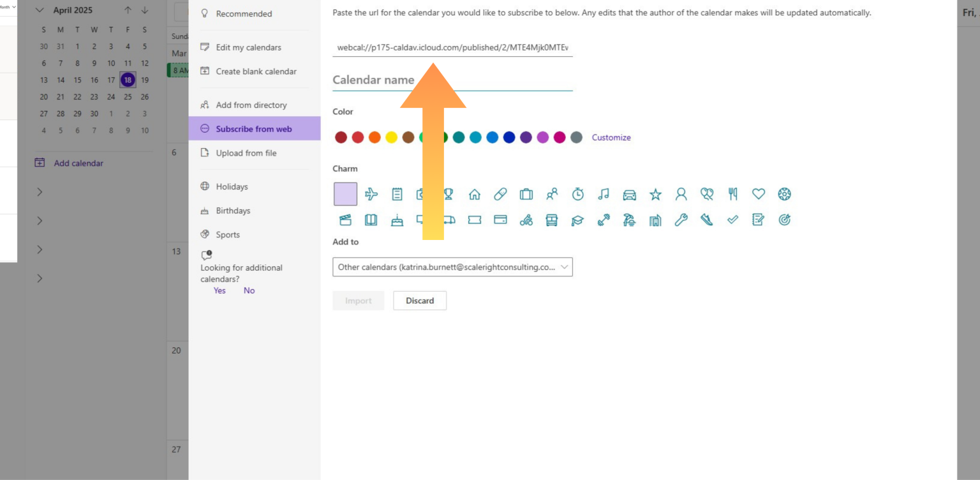Answer No to additional calendars
This screenshot has width=980, height=480.
(x=249, y=290)
